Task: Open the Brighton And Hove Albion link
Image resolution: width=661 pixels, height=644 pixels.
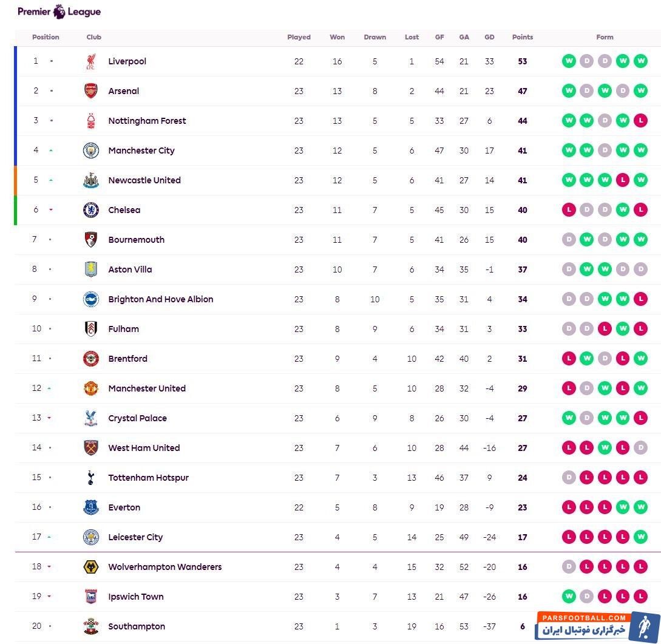Action: pyautogui.click(x=160, y=299)
